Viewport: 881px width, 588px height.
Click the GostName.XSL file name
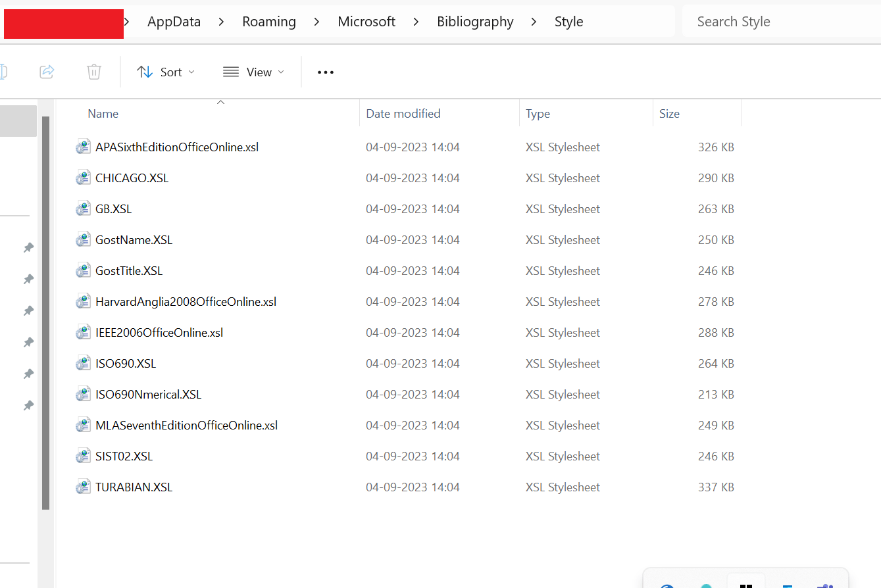[x=134, y=240]
